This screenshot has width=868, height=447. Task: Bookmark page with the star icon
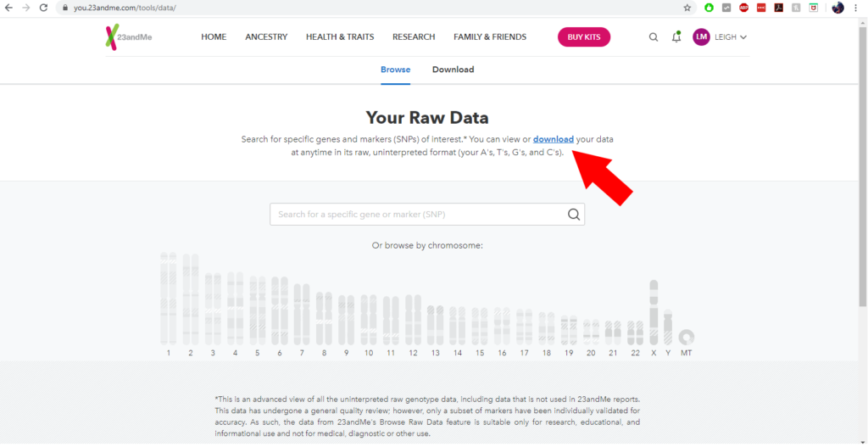click(687, 8)
